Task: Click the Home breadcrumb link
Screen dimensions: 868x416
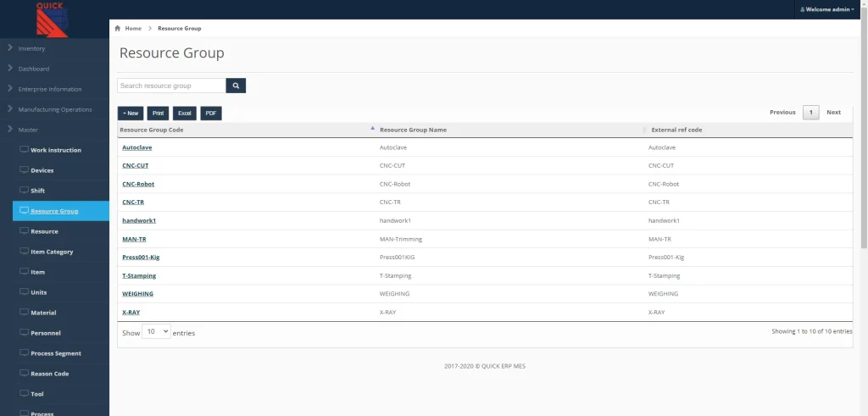Action: (133, 28)
